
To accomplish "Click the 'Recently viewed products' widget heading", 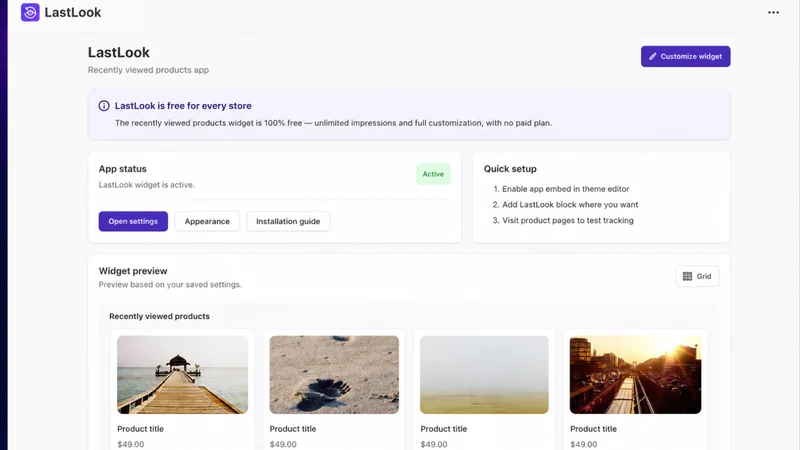I will pos(159,316).
